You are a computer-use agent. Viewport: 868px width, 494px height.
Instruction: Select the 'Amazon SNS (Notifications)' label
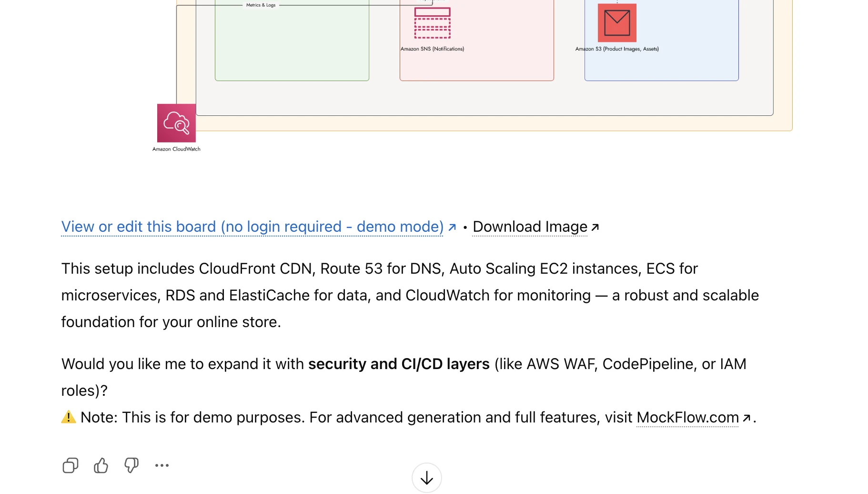pos(432,49)
